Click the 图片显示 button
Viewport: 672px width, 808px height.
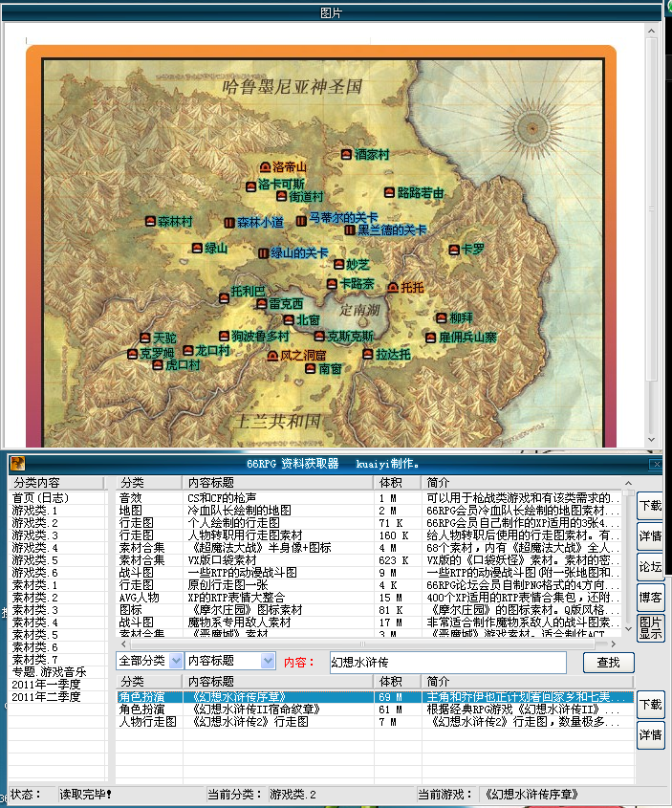pyautogui.click(x=650, y=628)
